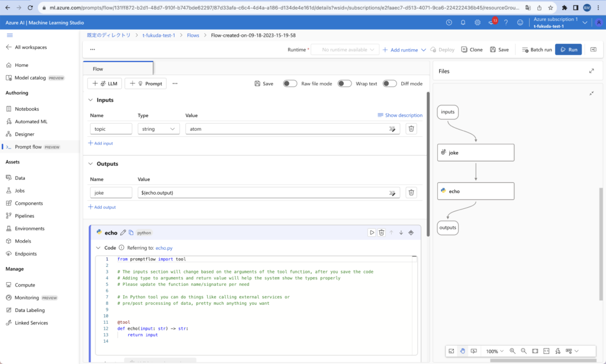Open Notebooks in the left sidebar
606x364 pixels.
(x=27, y=109)
